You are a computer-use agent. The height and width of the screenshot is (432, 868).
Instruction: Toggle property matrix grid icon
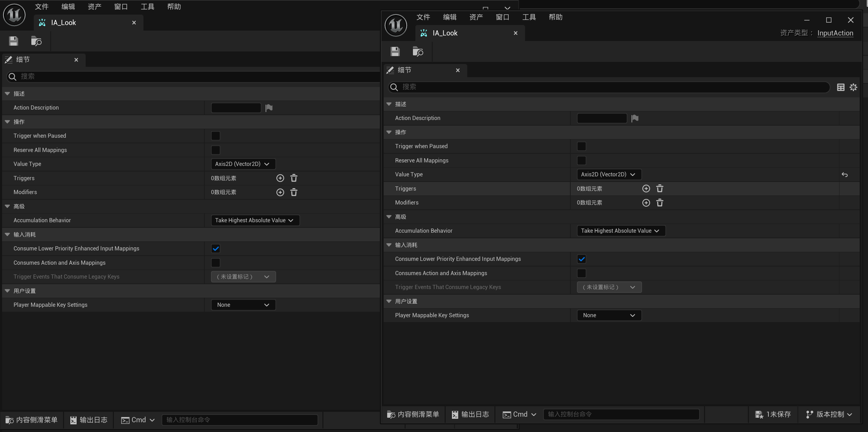coord(840,87)
